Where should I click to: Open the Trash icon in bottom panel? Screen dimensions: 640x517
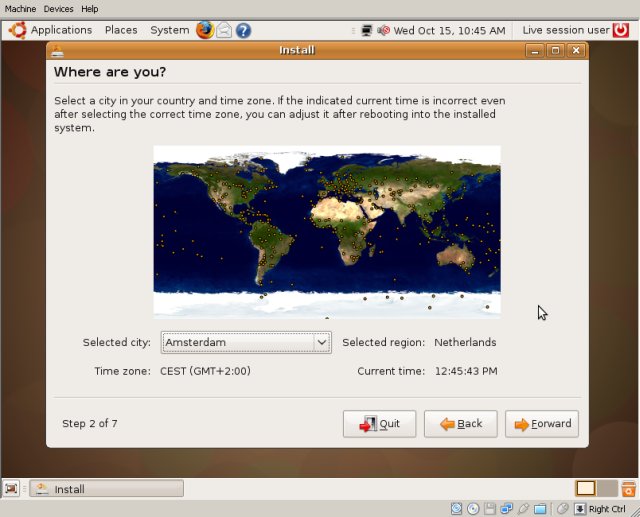628,488
